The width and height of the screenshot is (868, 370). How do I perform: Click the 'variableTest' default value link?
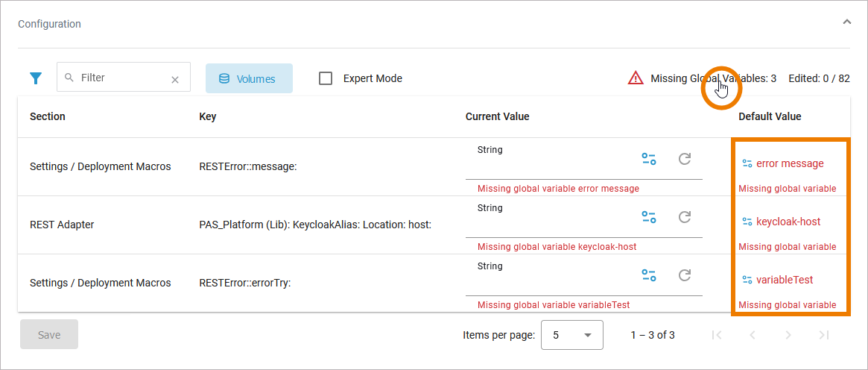[784, 280]
